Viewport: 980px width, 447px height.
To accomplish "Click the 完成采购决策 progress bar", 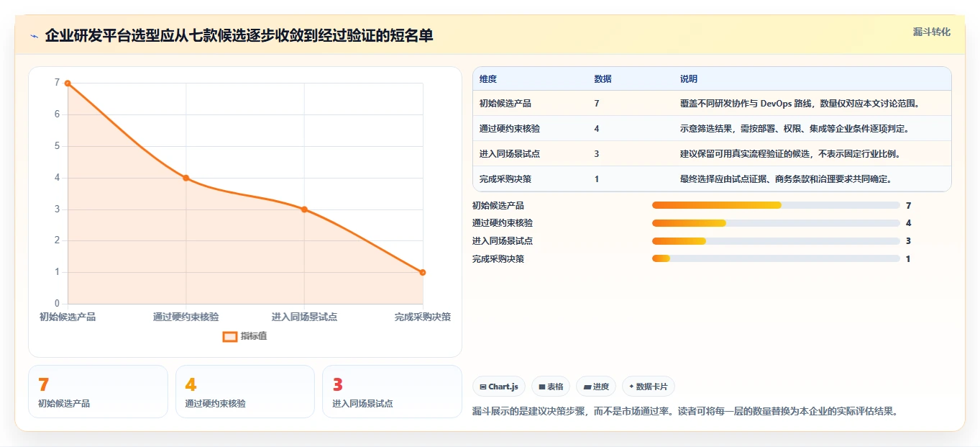I will pos(776,258).
